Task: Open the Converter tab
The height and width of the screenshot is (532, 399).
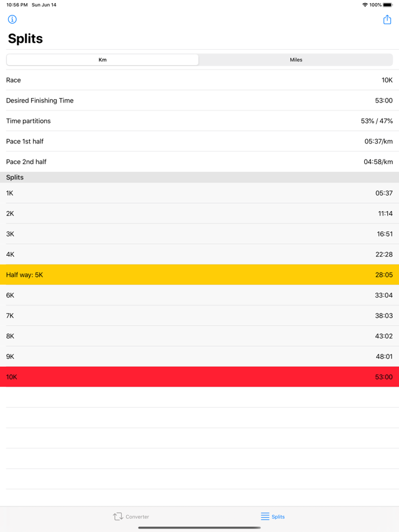Action: (131, 516)
